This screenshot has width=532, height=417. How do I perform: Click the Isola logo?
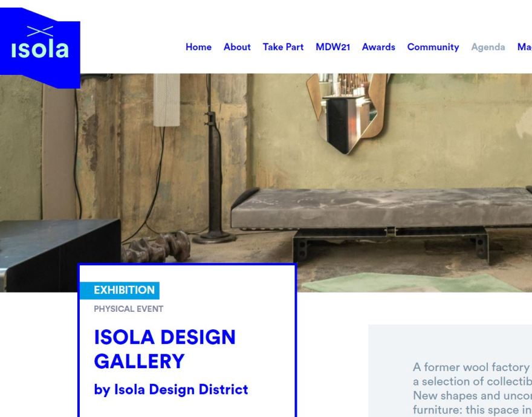(x=40, y=48)
